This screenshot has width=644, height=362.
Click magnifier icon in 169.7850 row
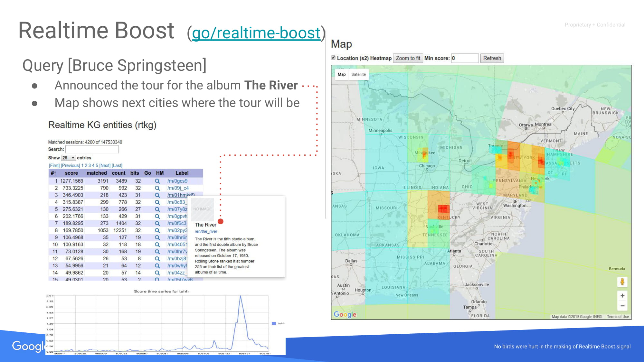point(157,231)
